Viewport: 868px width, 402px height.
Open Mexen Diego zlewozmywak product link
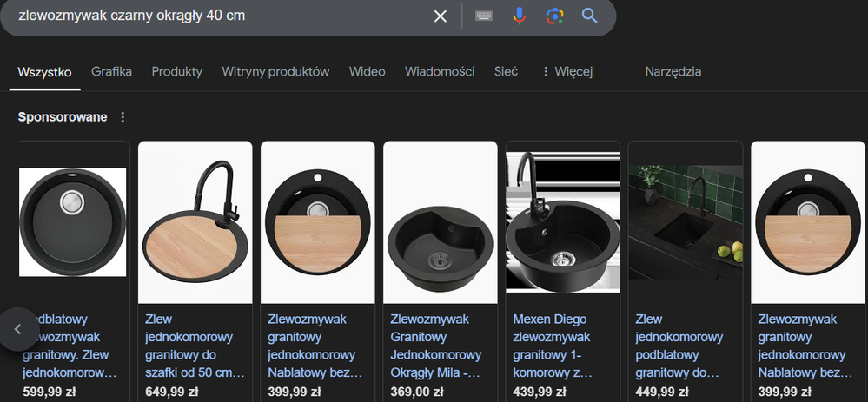click(x=553, y=346)
